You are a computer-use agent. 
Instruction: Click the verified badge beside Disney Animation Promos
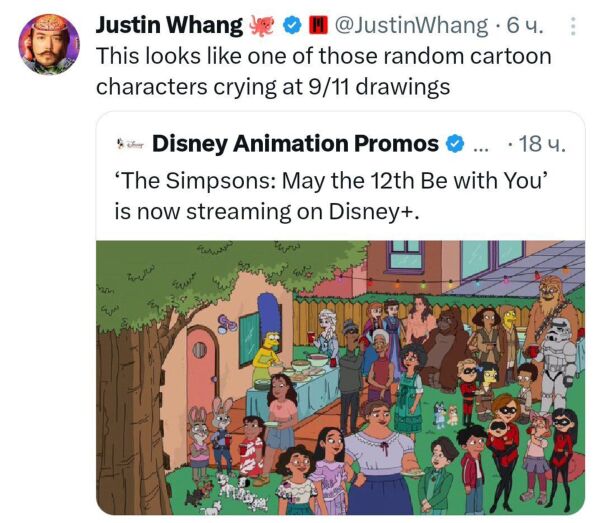pos(455,144)
